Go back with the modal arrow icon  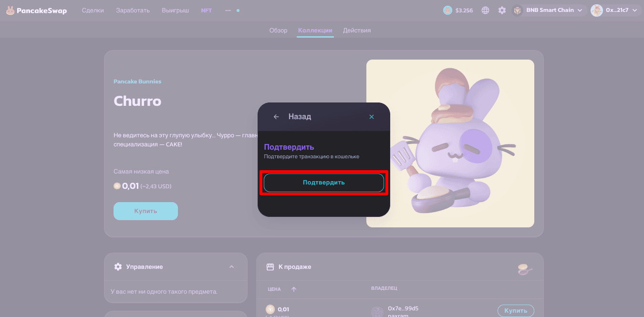[276, 117]
